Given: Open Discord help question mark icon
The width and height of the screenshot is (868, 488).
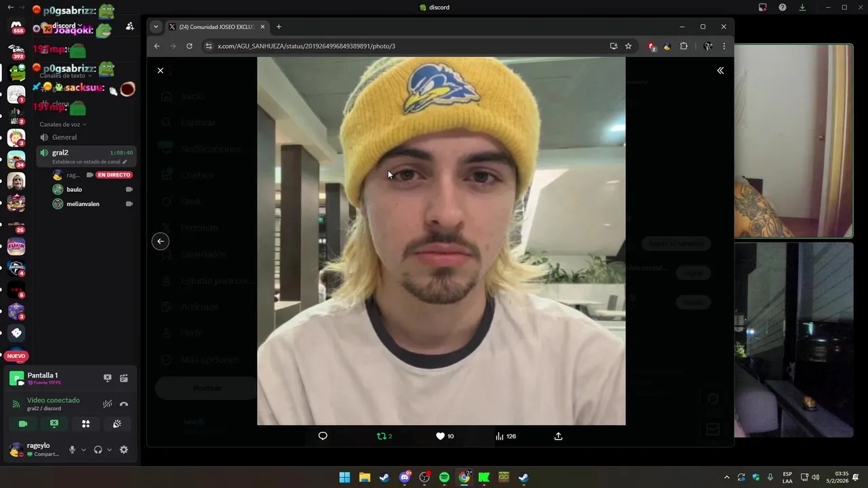Looking at the screenshot, I should [783, 7].
